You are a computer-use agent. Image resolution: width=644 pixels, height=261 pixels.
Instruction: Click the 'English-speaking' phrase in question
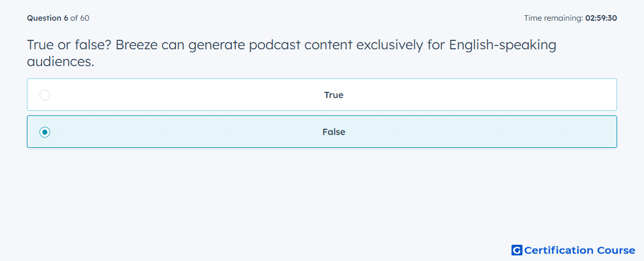(503, 45)
